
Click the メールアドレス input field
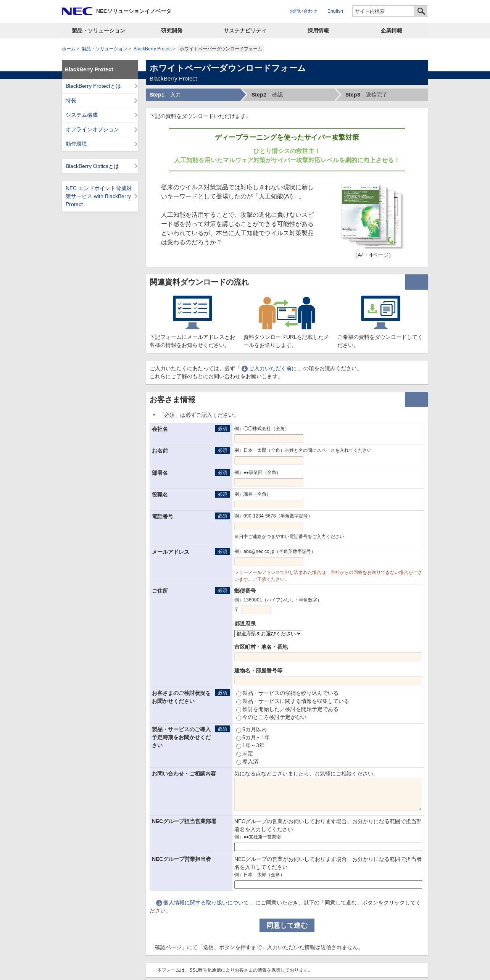coord(269,562)
